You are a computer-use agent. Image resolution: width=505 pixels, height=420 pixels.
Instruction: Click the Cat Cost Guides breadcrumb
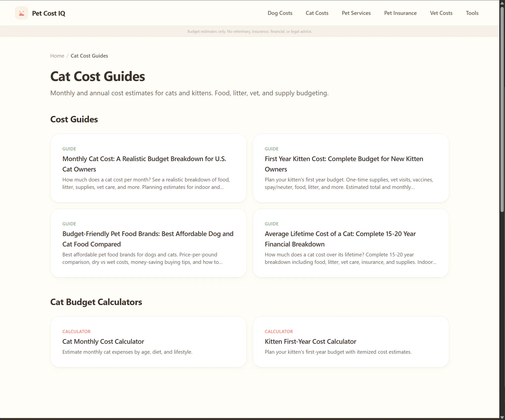(x=89, y=56)
